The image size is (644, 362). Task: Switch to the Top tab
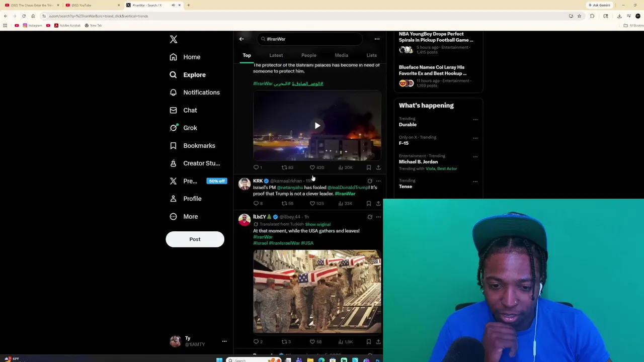click(247, 55)
